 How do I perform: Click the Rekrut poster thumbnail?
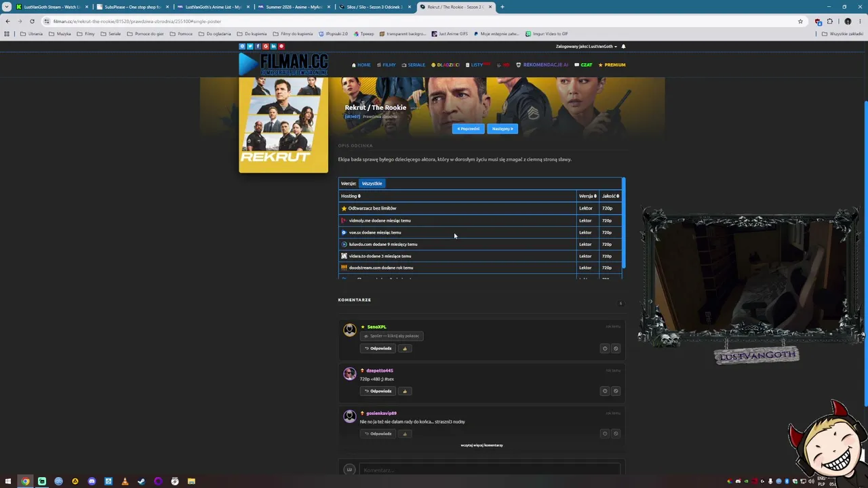[283, 125]
